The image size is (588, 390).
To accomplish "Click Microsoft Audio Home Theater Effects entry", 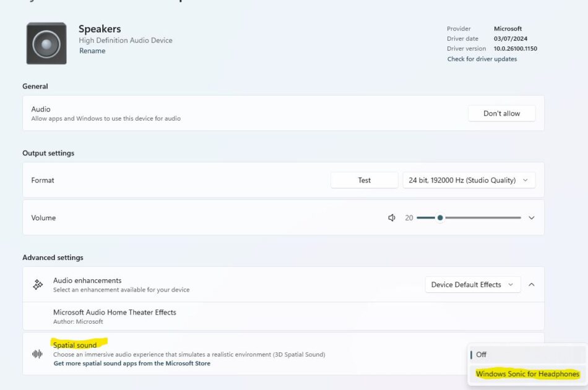I will [283, 316].
